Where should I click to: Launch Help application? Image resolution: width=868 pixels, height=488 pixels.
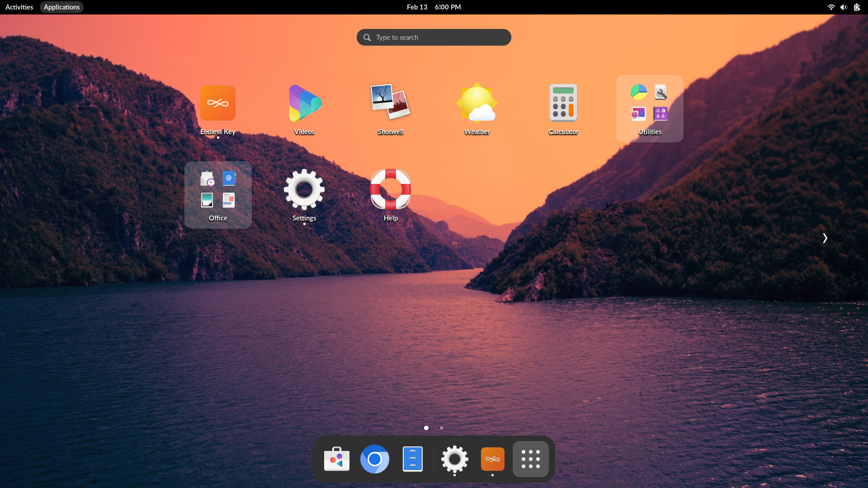coord(391,189)
